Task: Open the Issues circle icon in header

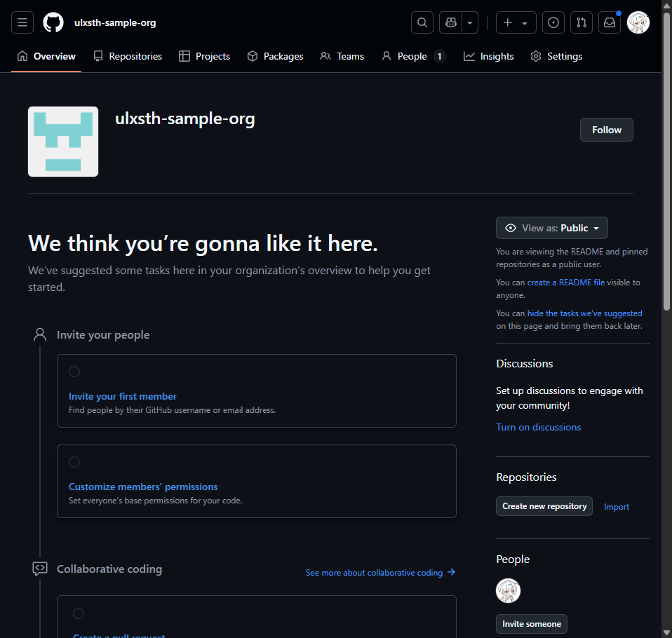Action: pos(553,22)
